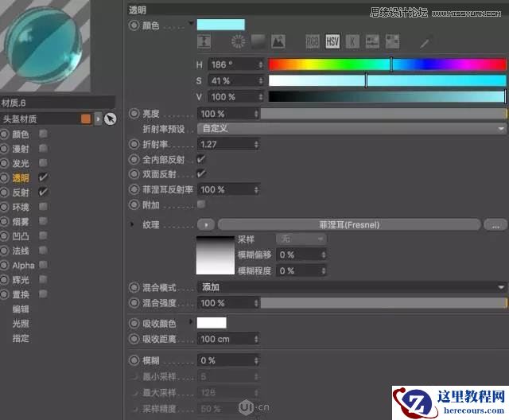Enable the 漫射 channel checkbox
509x420 pixels.
(43, 148)
